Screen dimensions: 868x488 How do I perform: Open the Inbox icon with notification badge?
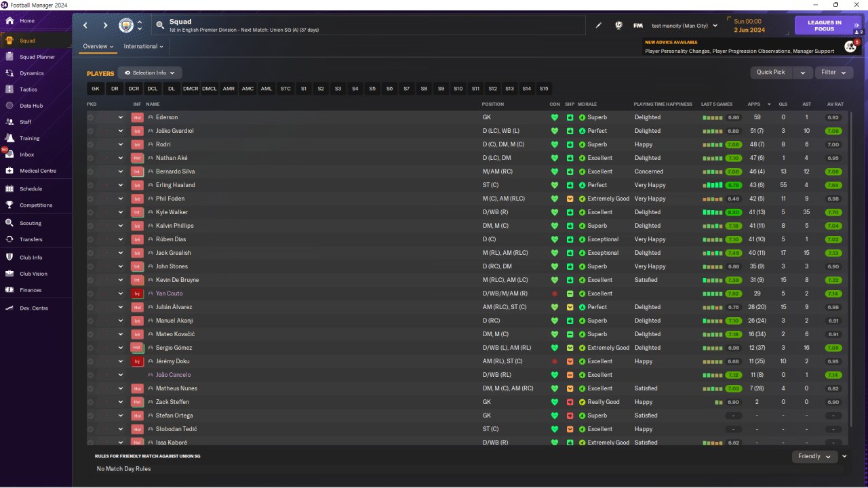[9, 155]
